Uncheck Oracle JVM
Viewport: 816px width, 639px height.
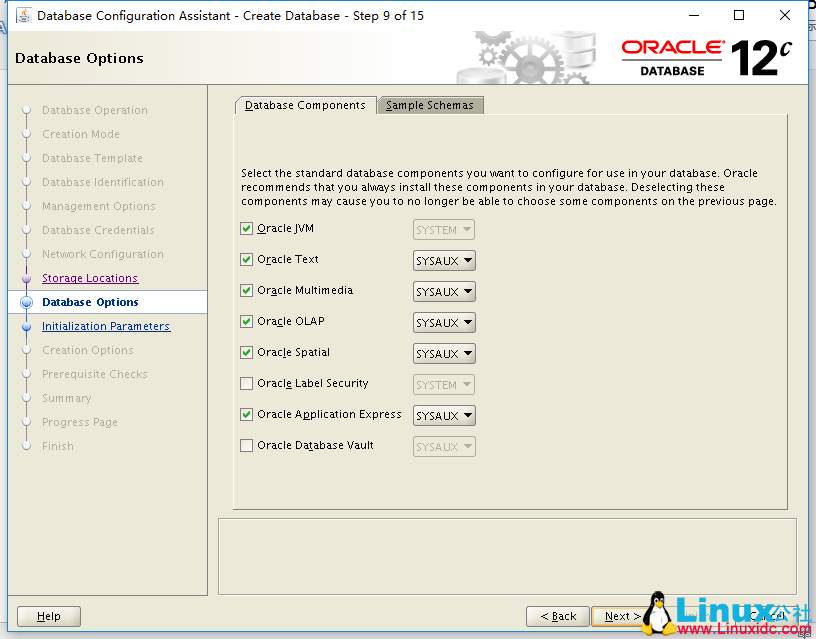[246, 228]
